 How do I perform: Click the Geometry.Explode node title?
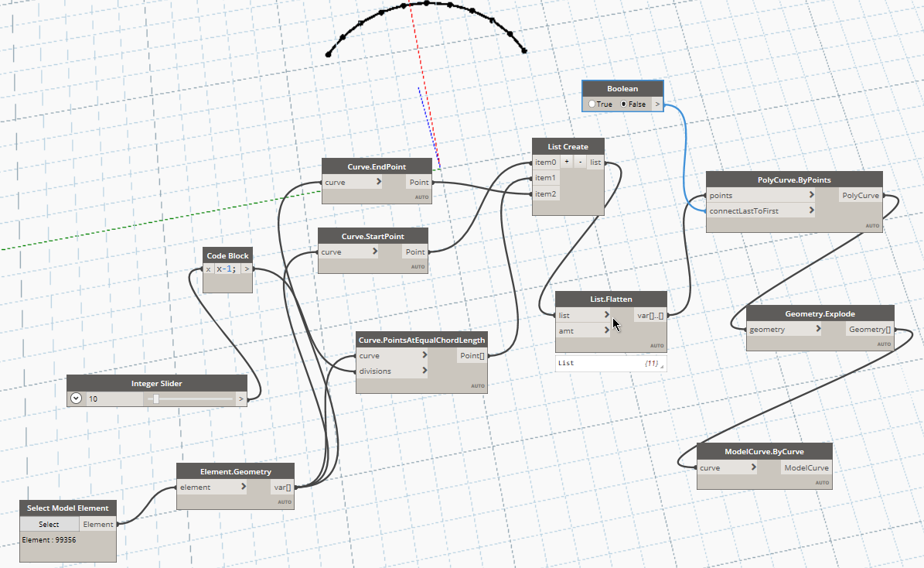(820, 313)
